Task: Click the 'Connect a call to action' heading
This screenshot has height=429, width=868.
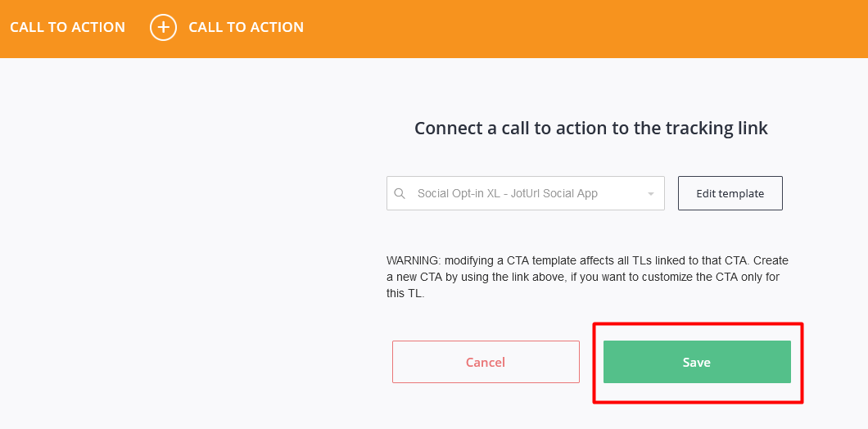Action: point(591,129)
